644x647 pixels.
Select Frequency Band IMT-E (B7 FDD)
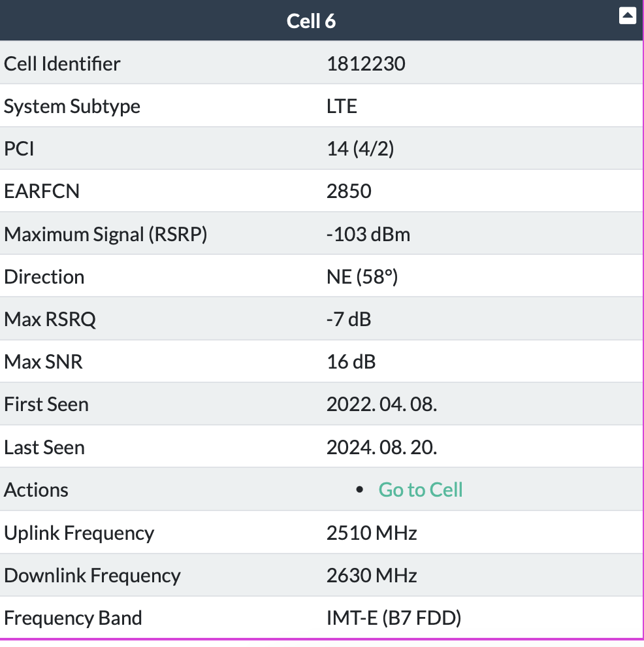pos(394,618)
